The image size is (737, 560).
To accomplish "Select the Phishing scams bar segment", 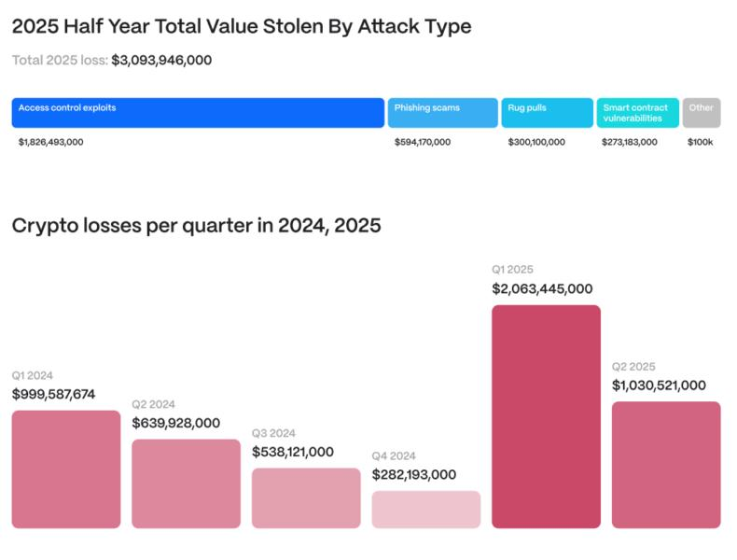I will [442, 113].
